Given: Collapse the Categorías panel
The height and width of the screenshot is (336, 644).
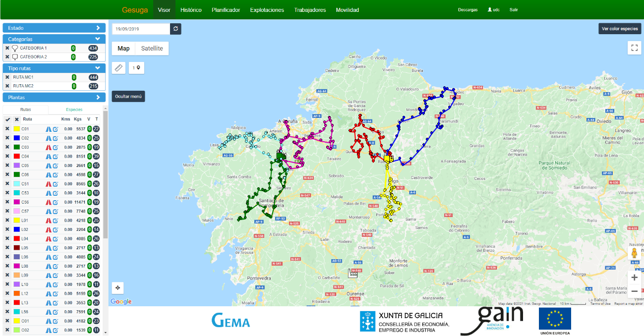Looking at the screenshot, I should click(98, 39).
